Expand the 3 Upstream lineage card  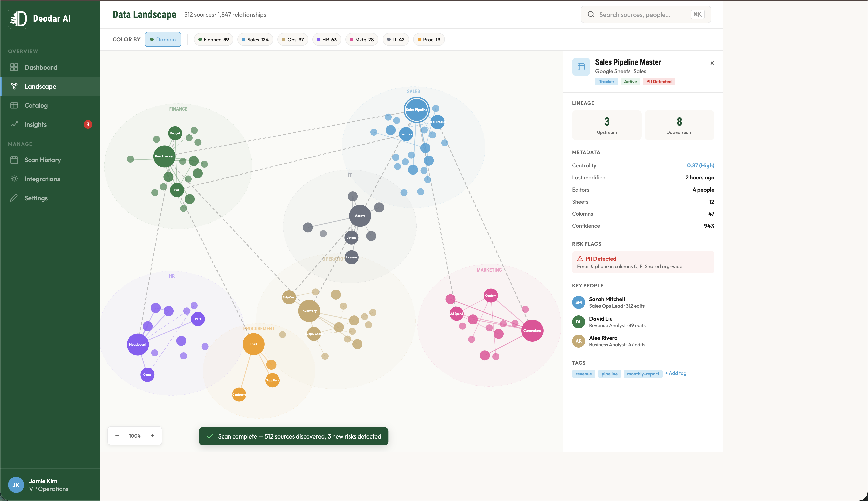pos(607,124)
